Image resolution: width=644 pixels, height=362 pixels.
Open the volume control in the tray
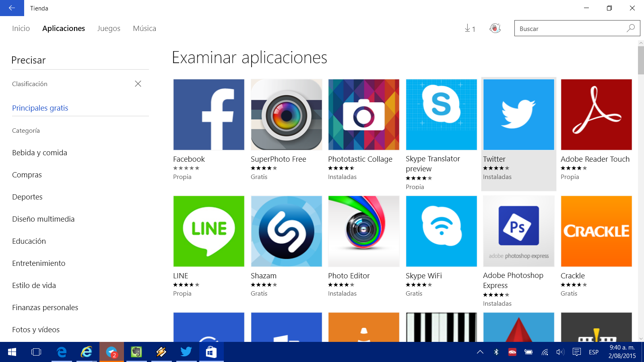tap(560, 352)
